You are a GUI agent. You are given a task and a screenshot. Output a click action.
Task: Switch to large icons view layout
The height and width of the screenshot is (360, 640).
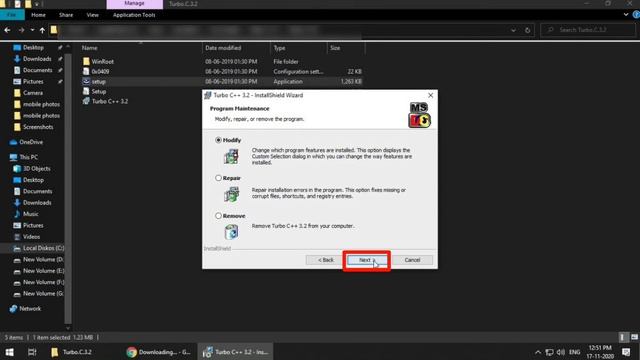634,337
